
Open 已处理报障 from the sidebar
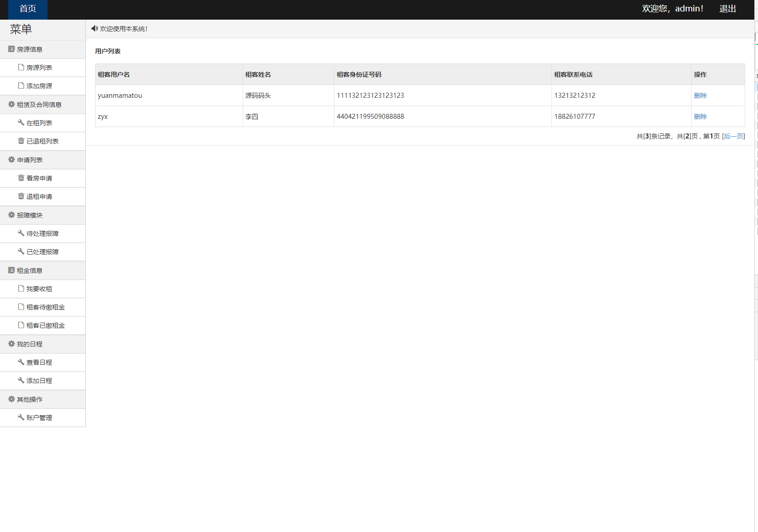coord(42,252)
